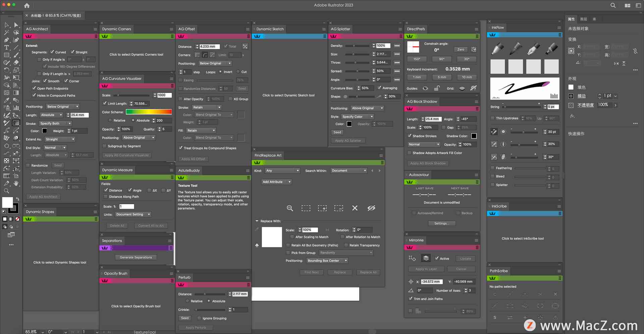Open the search icon in title bar
The width and height of the screenshot is (644, 334).
click(x=613, y=5)
